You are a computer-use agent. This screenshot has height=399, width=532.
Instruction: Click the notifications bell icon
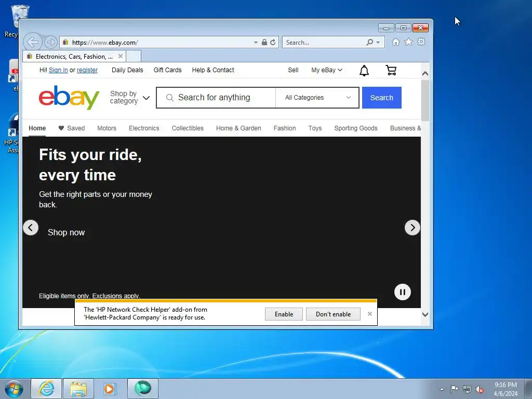pos(364,71)
